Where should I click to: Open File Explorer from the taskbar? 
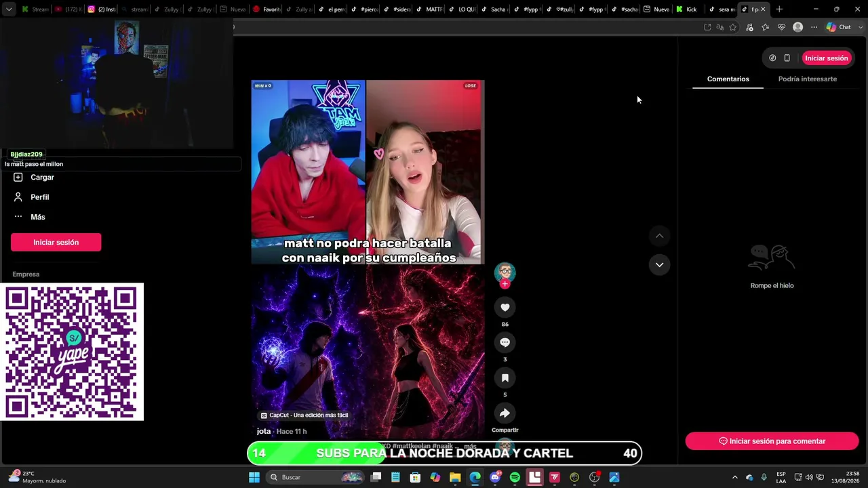(x=455, y=477)
